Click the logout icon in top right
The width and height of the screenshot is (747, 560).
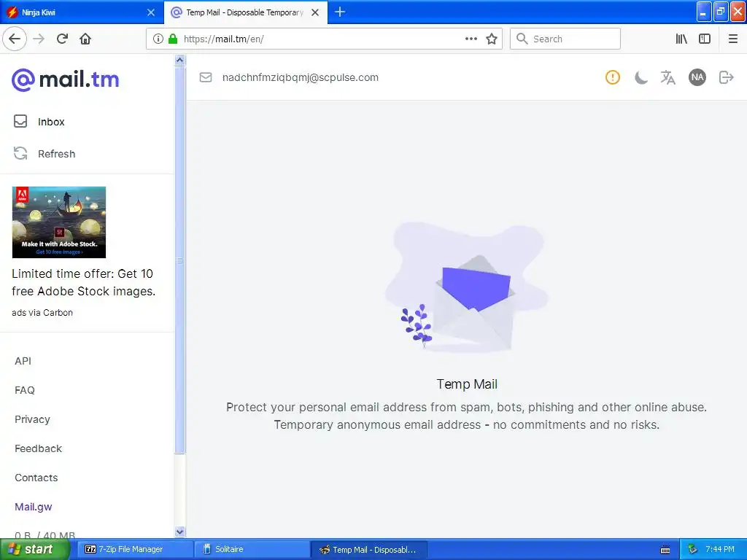tap(726, 77)
